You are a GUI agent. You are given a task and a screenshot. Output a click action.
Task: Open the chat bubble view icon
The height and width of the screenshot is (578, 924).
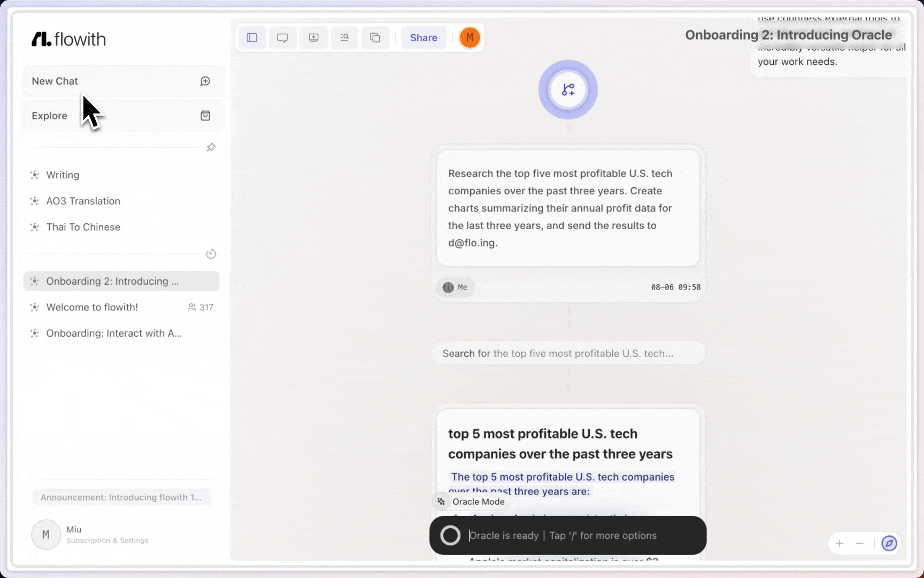coord(282,37)
